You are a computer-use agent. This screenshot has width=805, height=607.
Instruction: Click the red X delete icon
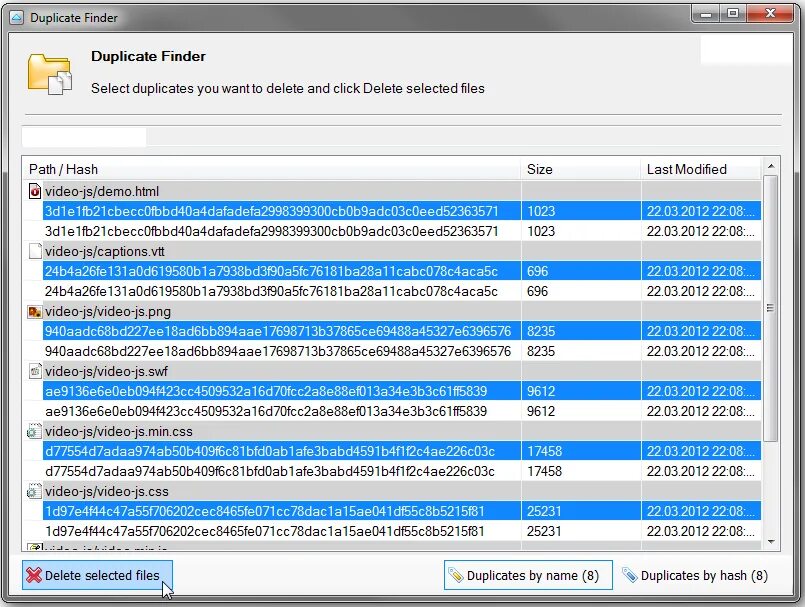tap(34, 575)
